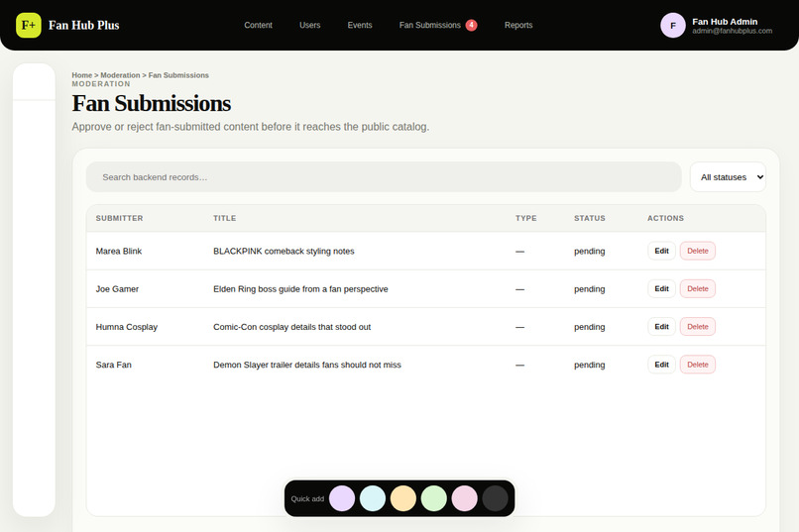This screenshot has height=532, width=799.
Task: Click the SUBMITTER column header
Action: pos(119,218)
